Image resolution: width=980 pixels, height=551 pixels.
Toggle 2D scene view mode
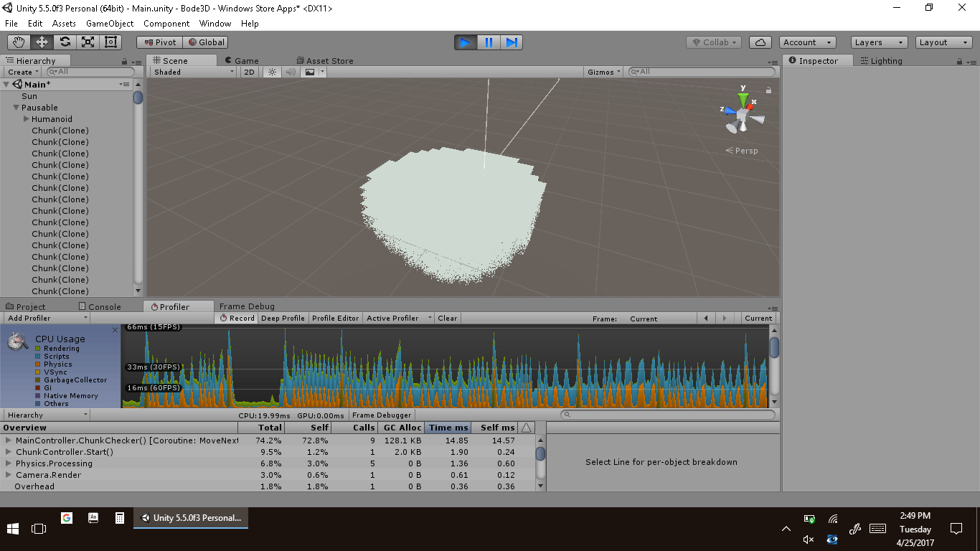249,72
